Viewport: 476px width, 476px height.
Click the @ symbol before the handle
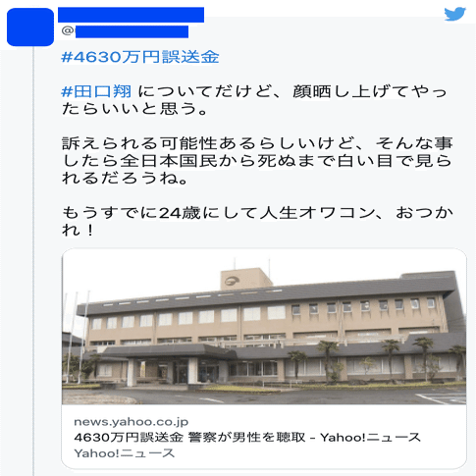68,31
